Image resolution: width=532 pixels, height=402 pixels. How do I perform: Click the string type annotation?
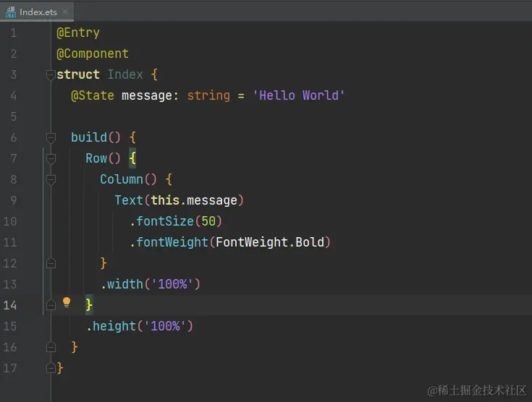[208, 95]
